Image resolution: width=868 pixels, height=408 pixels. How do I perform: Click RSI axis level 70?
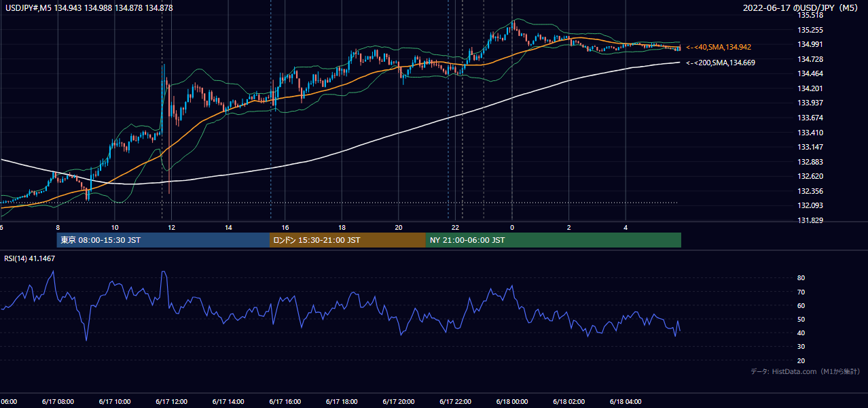801,292
